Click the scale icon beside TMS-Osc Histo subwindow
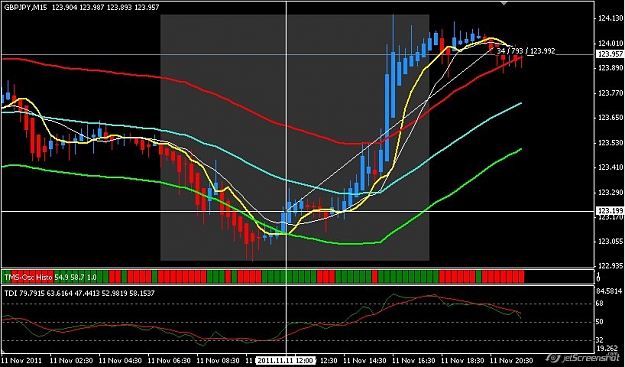Viewport: 625px width, 367px height. click(x=599, y=277)
